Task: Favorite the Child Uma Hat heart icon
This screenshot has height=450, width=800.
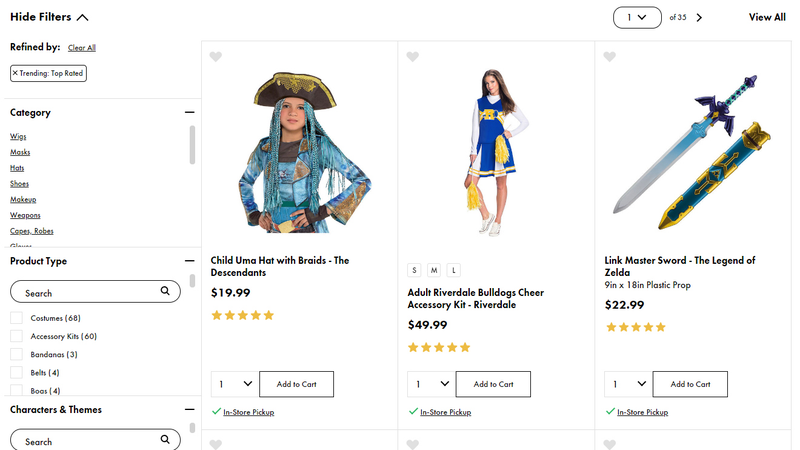Action: click(x=216, y=56)
